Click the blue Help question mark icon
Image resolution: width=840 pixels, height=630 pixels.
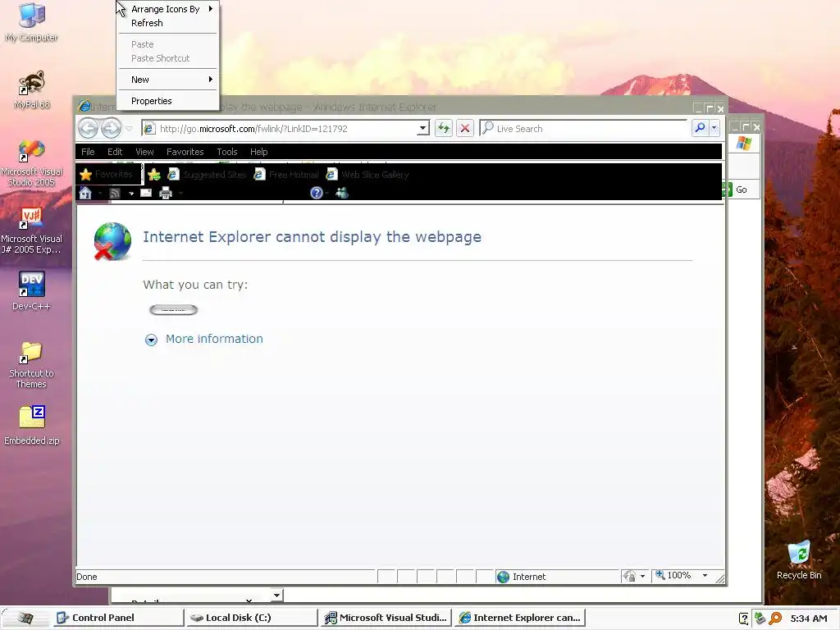coord(317,193)
